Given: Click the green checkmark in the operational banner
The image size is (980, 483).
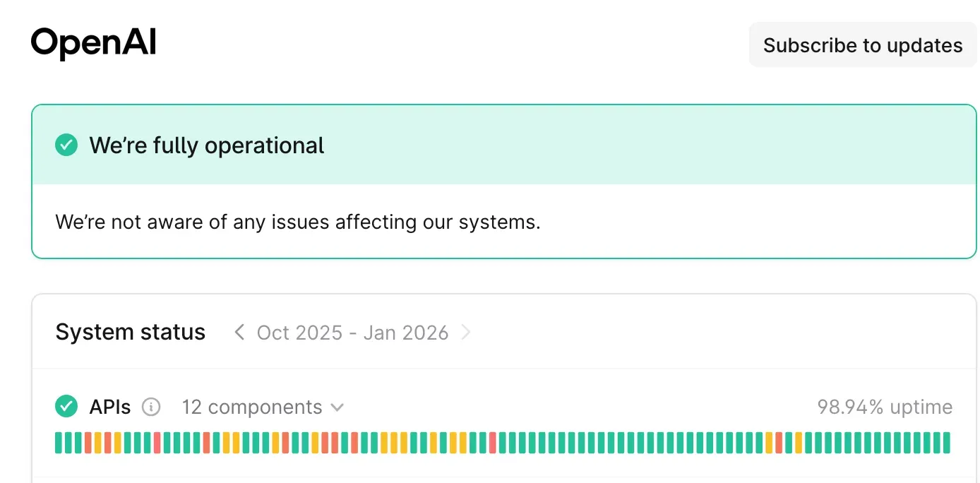Looking at the screenshot, I should pos(66,145).
